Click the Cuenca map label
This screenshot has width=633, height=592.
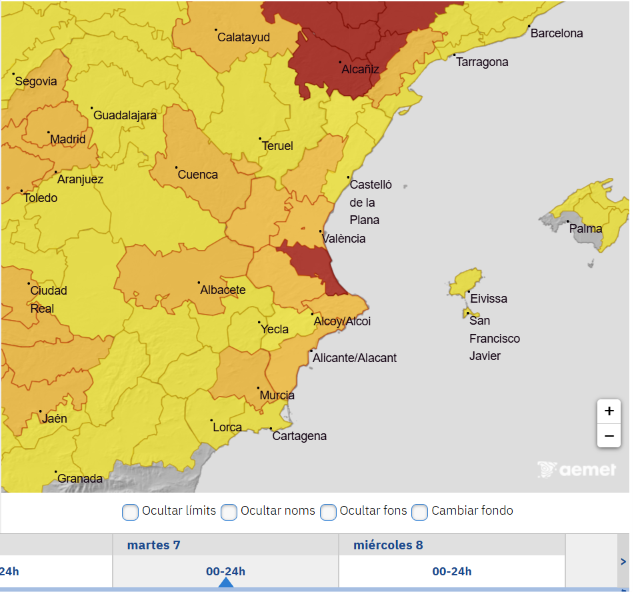[x=197, y=175]
